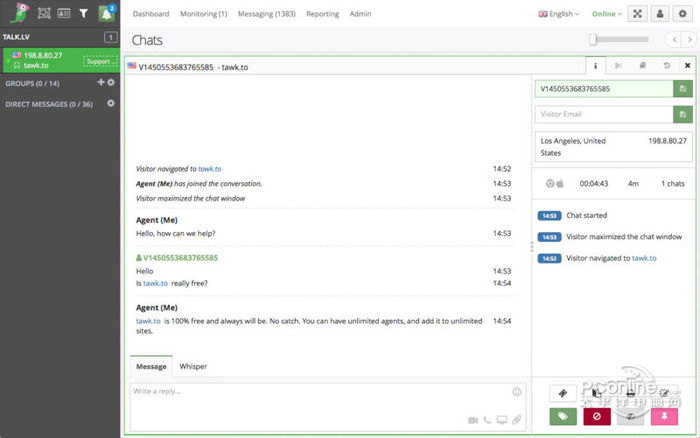Click 'Visitor maximized the chat window' timeline entry

pyautogui.click(x=624, y=237)
